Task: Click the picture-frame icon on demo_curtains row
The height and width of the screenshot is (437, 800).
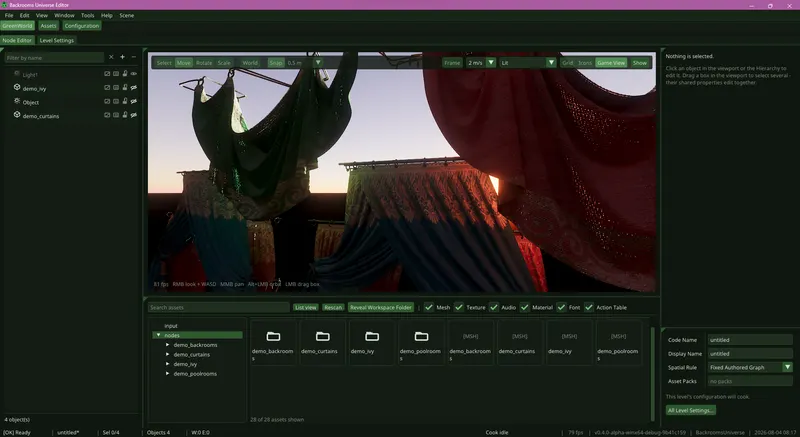Action: pyautogui.click(x=107, y=115)
